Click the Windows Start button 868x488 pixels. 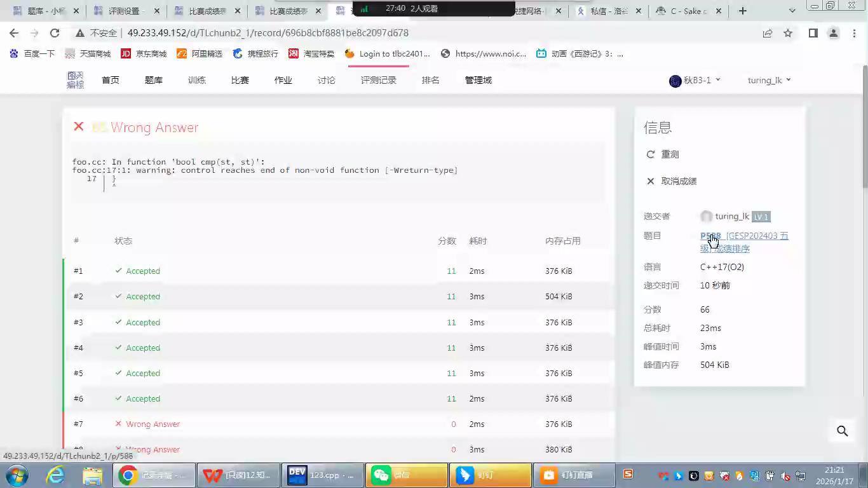pyautogui.click(x=17, y=475)
